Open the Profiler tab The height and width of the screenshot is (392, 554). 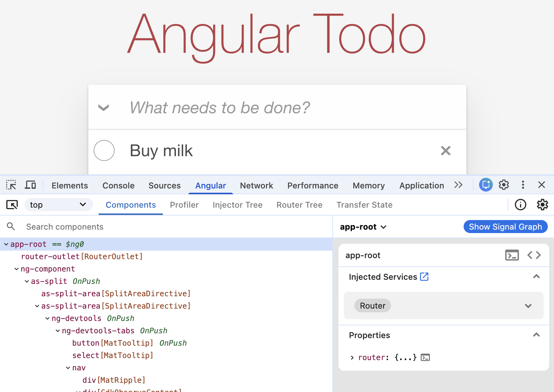[184, 205]
